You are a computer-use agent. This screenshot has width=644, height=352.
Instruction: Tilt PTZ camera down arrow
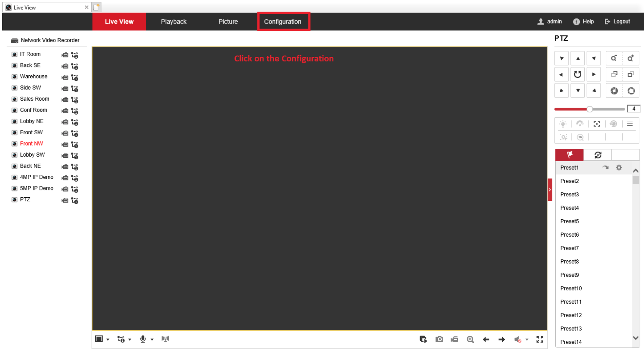click(x=578, y=91)
